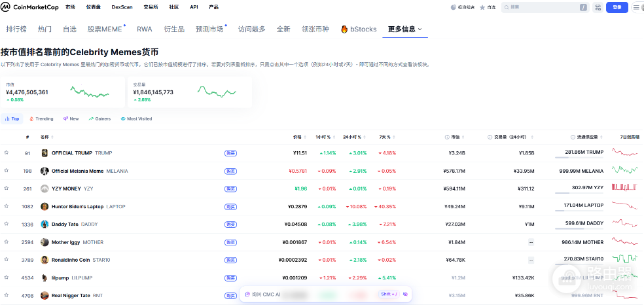Toggle the star on Mother Iggy row

[6, 242]
